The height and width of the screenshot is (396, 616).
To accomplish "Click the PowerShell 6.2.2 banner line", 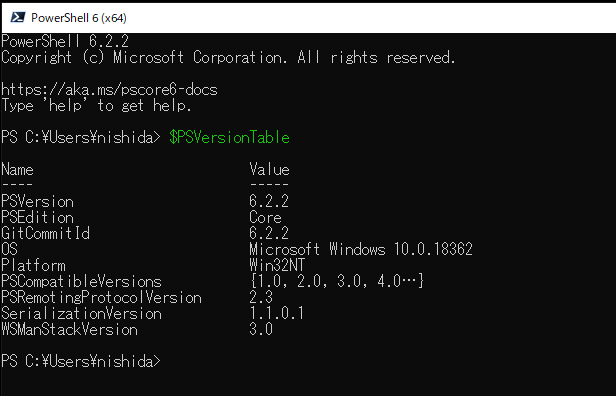I will 65,41.
